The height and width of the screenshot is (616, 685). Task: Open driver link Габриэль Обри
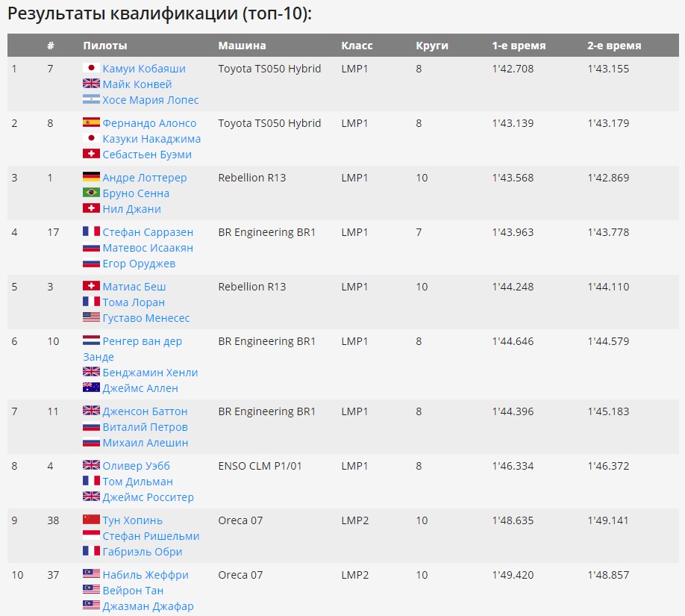coord(143,553)
